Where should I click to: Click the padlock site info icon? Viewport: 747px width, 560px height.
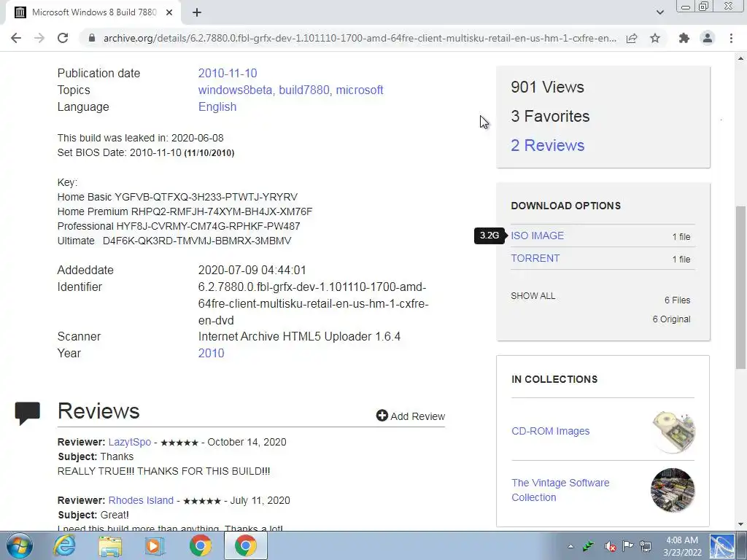tap(92, 38)
